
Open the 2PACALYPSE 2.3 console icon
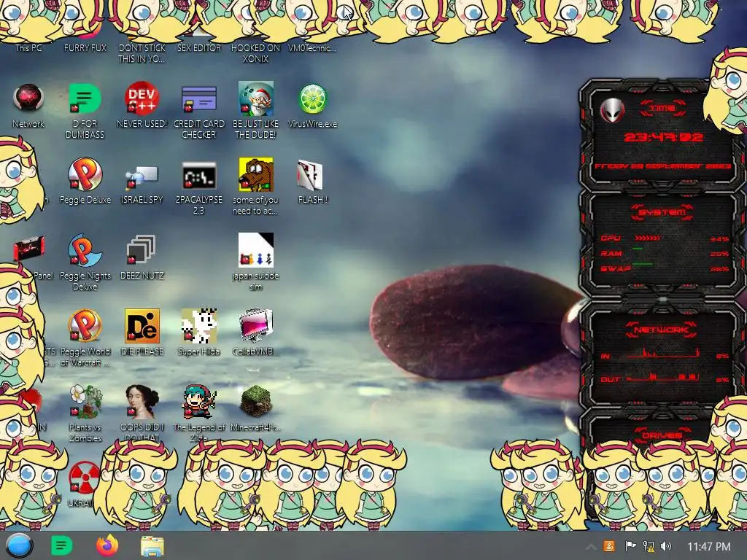[x=198, y=176]
